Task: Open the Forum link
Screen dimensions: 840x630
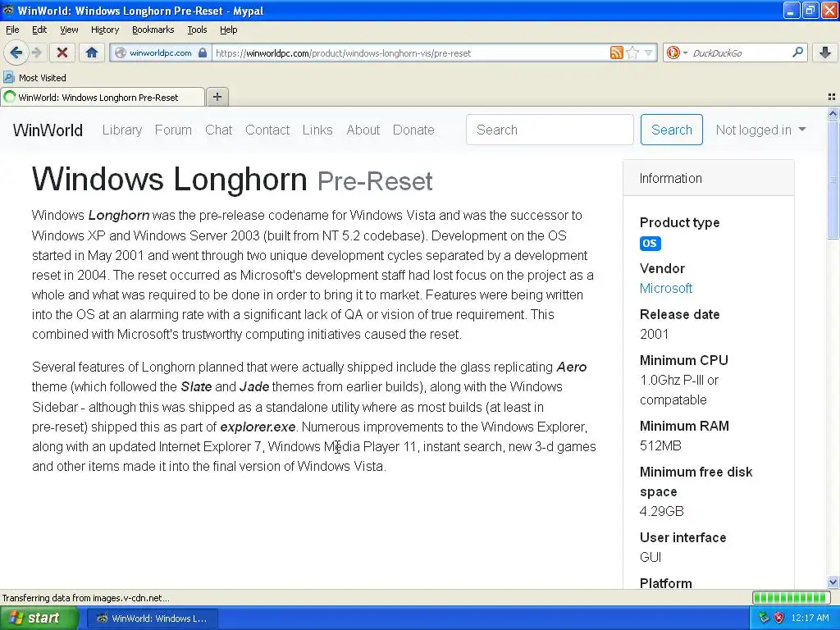Action: 173,130
